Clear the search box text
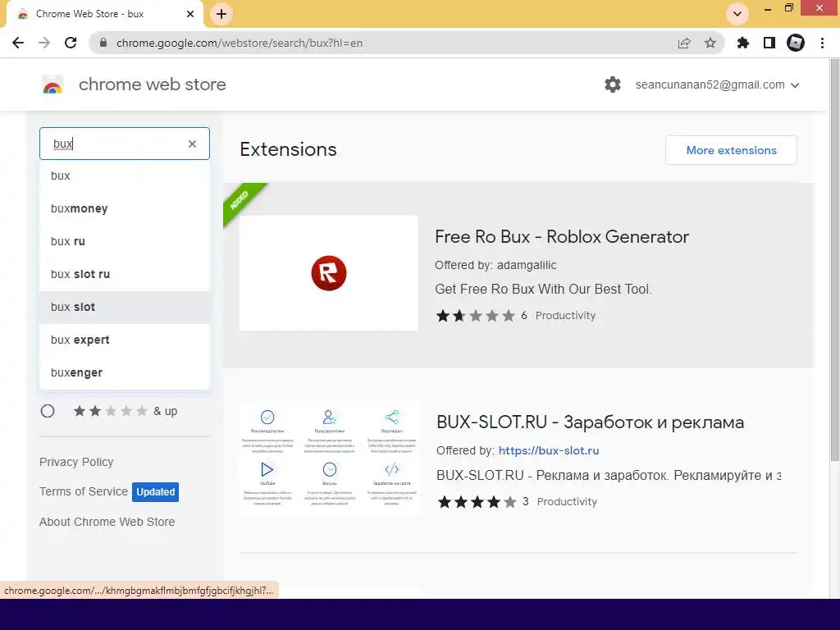Viewport: 840px width, 630px height. click(192, 144)
